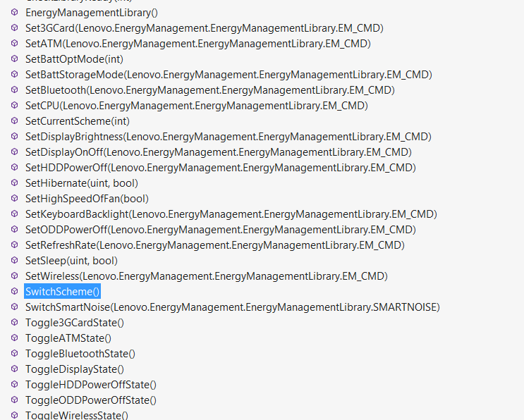The image size is (524, 420).
Task: Click the method icon beside ToggleDisplayState()
Action: 14,369
